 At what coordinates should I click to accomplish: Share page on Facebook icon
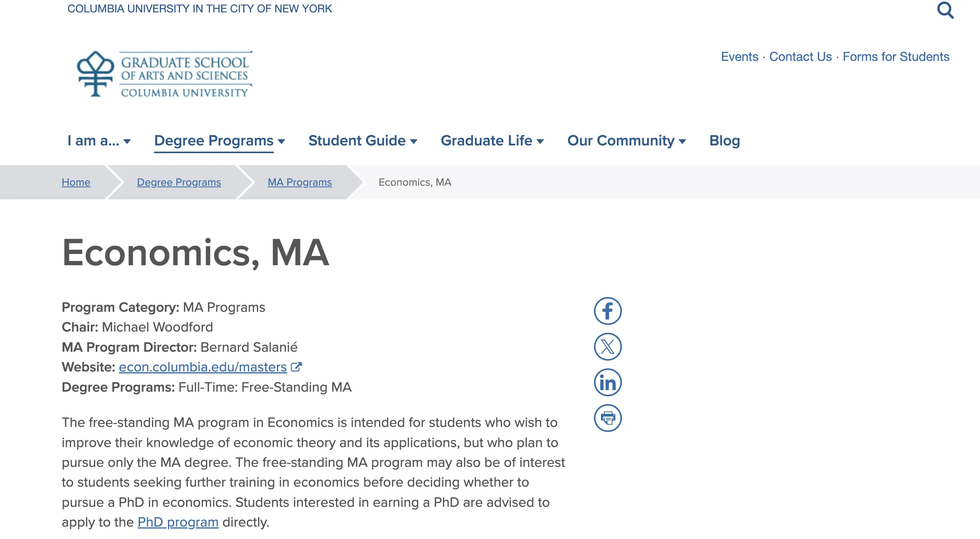pyautogui.click(x=608, y=311)
